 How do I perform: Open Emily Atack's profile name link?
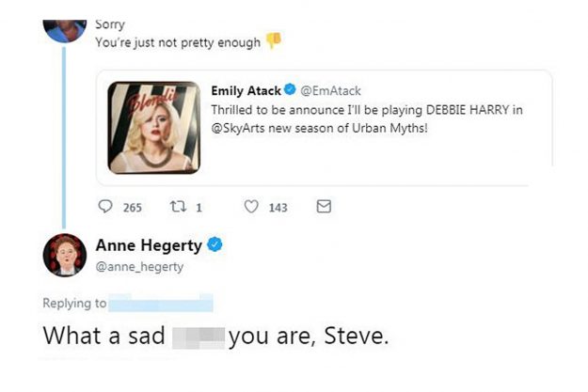(246, 89)
